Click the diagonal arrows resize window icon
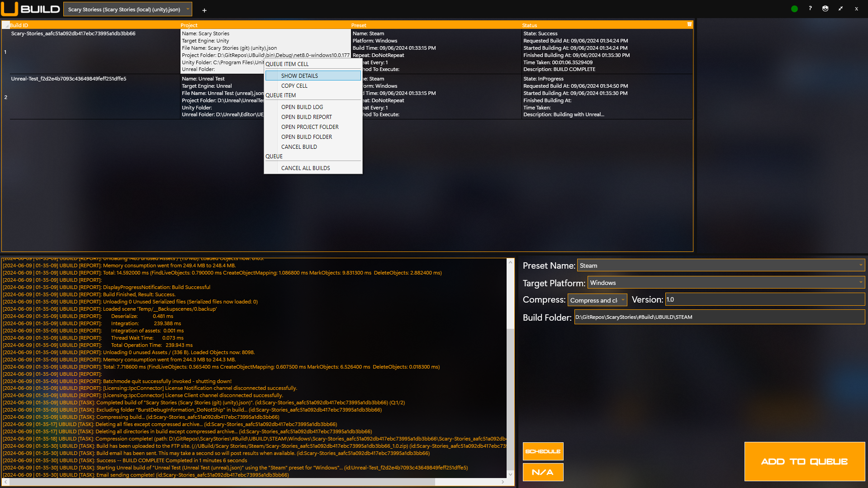Viewport: 868px width, 488px height. (840, 9)
